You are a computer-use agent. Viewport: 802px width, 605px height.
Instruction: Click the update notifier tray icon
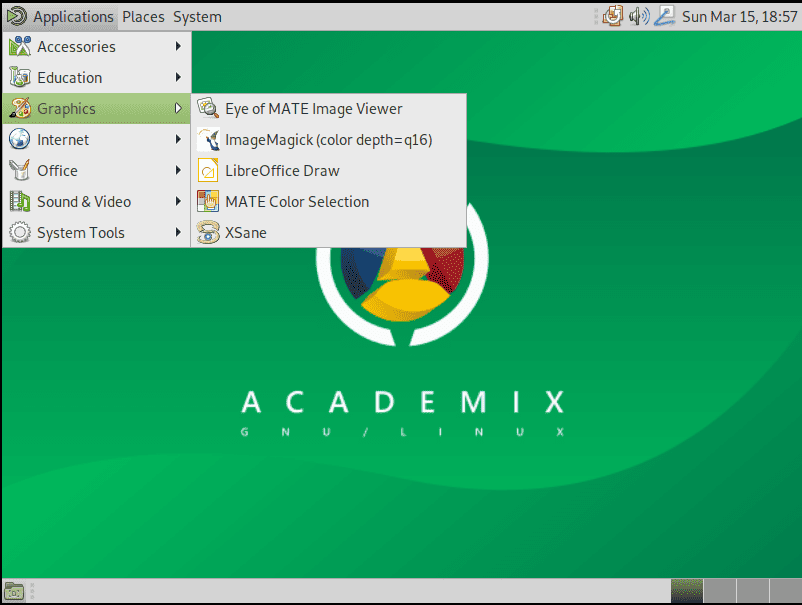pos(613,16)
